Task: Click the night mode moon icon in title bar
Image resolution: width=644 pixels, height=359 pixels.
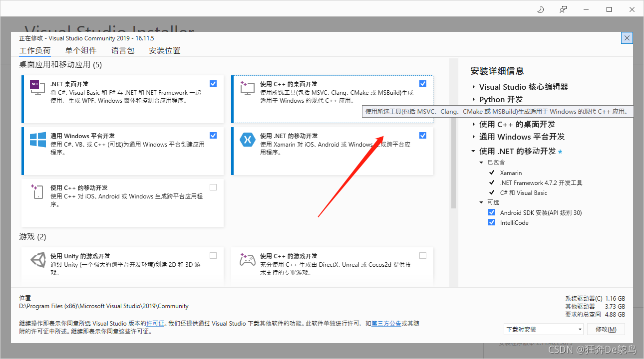Action: click(541, 9)
